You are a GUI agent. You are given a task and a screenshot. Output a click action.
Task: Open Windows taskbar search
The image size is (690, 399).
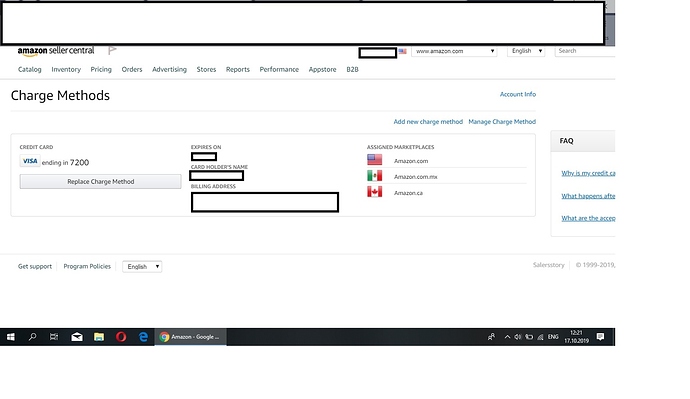32,337
